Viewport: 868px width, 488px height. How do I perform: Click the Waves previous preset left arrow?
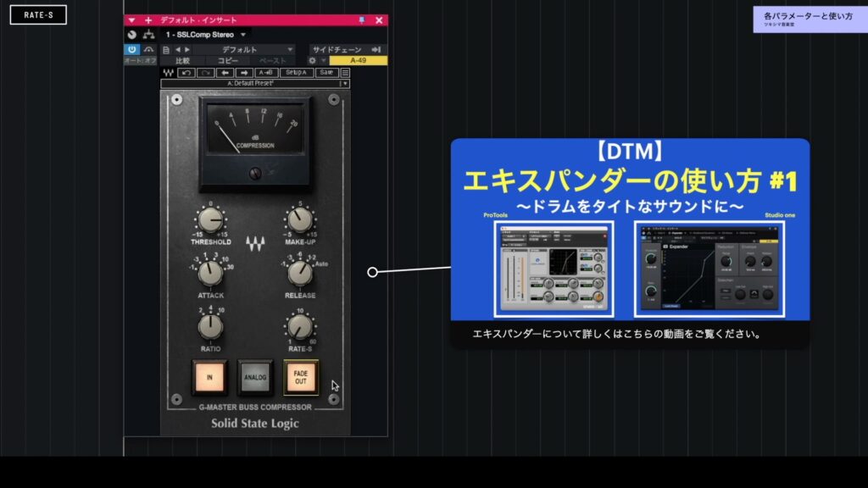coord(225,73)
